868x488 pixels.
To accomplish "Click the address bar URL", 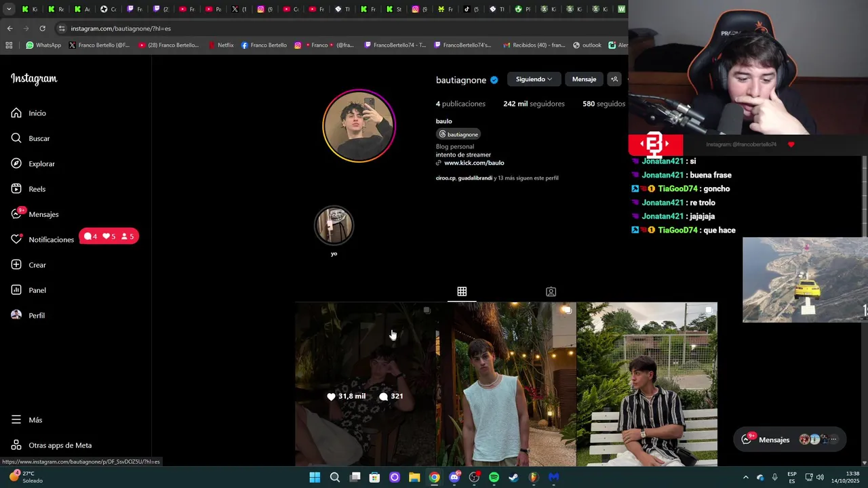I will coord(121,28).
